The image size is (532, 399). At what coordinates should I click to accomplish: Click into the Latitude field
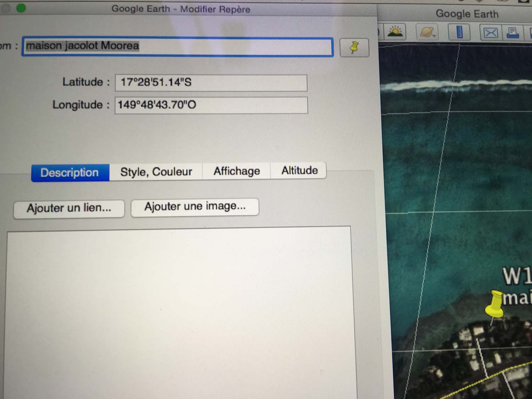tap(211, 83)
